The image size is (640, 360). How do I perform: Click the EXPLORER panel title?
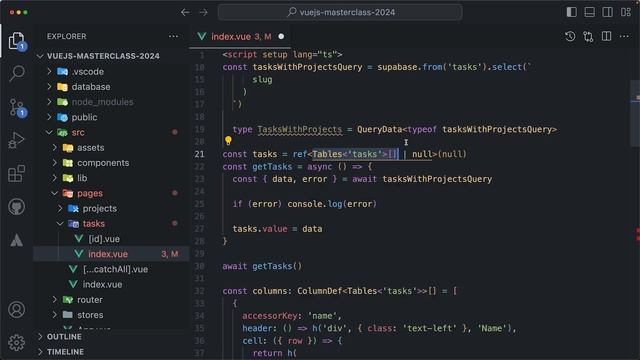[67, 36]
